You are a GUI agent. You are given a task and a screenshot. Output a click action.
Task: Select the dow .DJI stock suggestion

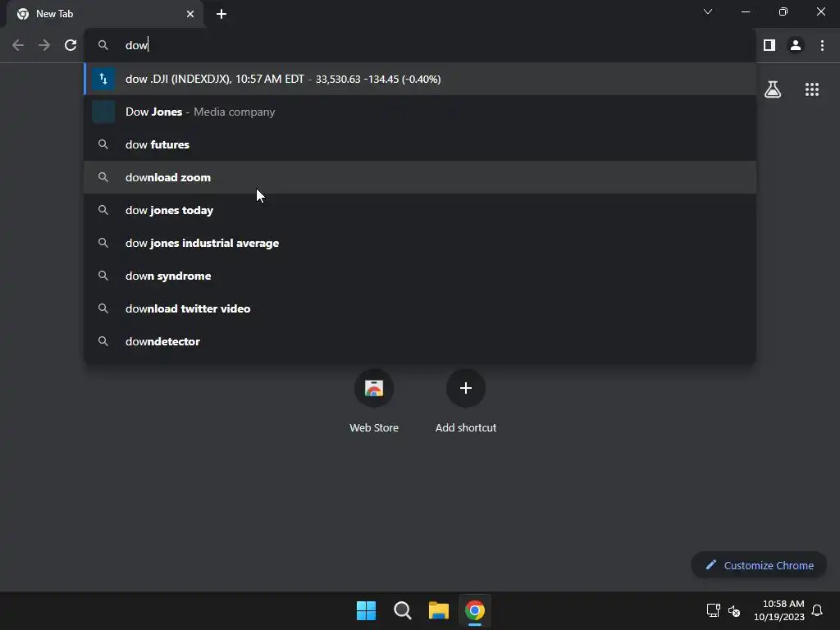click(420, 79)
